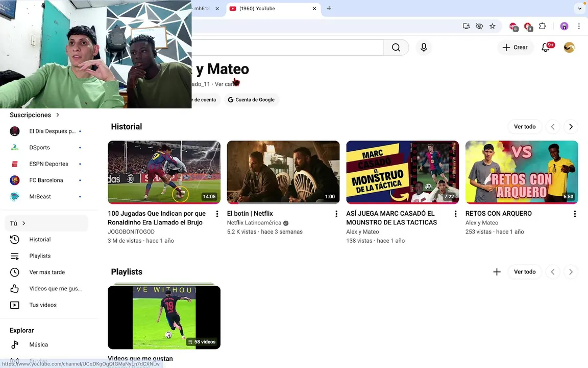Open options for RETOS CON ARQUERO video
Screen dimensions: 588x368
coord(575,214)
